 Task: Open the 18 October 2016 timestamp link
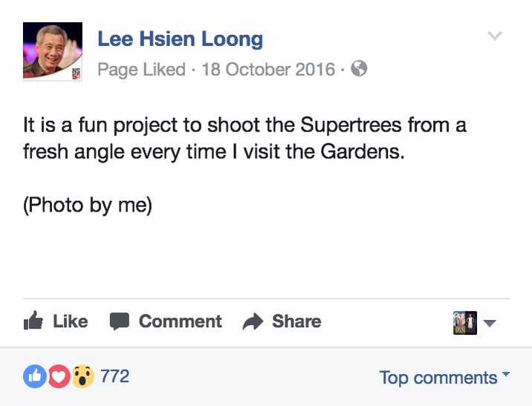click(x=268, y=70)
